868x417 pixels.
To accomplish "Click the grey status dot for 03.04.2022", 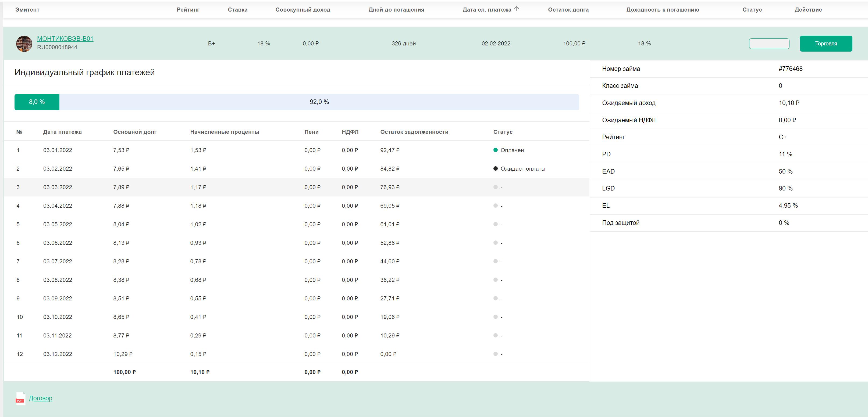I will [495, 206].
